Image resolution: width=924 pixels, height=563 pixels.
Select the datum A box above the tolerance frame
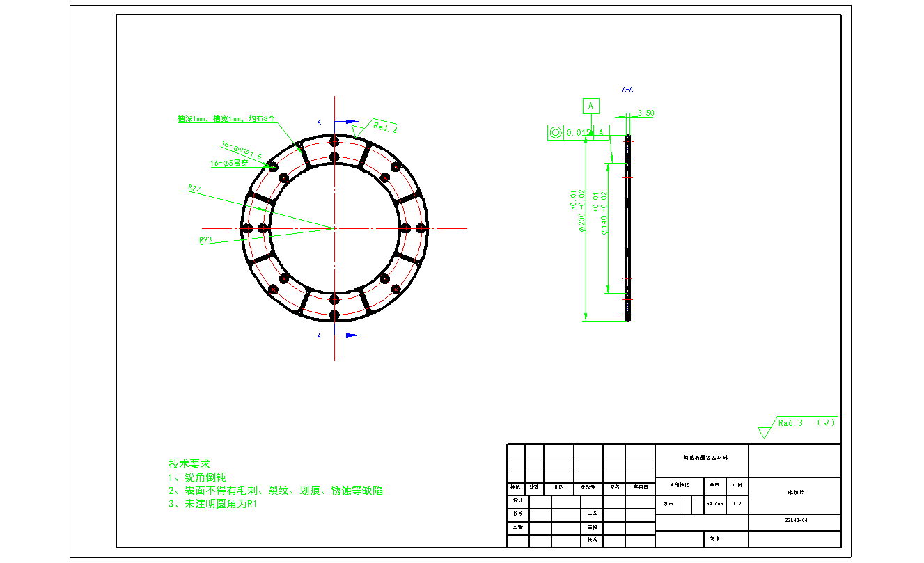tap(590, 106)
